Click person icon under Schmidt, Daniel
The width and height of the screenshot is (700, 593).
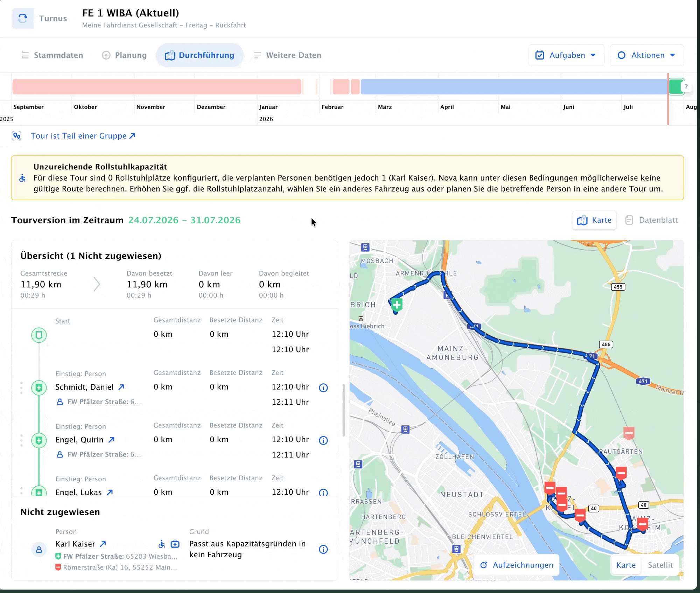(x=60, y=402)
